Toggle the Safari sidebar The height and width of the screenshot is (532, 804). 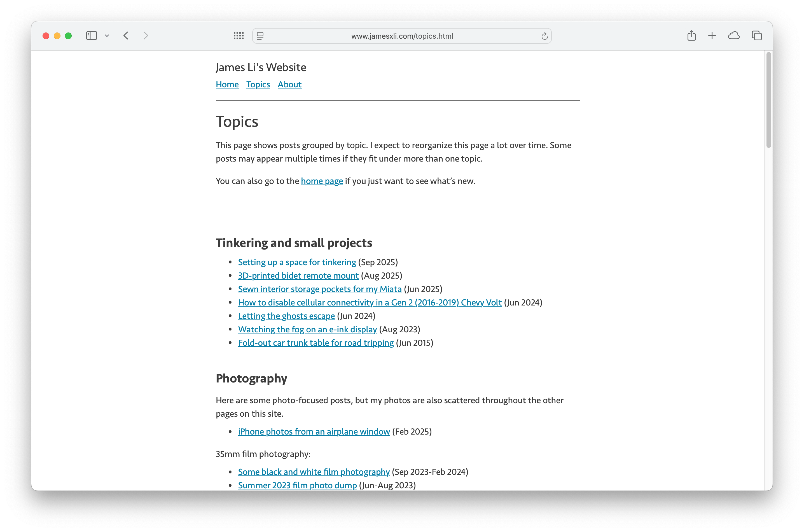[91, 36]
